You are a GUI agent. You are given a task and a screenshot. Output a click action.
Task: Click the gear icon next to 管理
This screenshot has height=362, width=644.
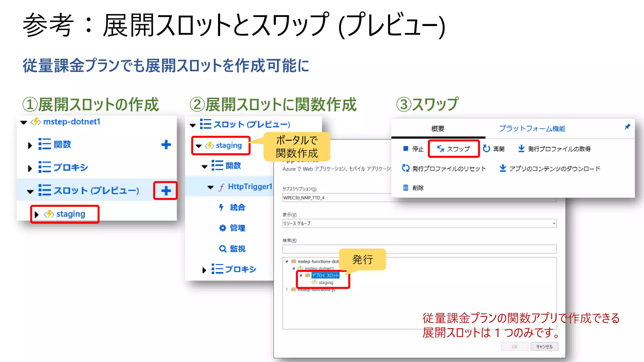click(x=223, y=228)
